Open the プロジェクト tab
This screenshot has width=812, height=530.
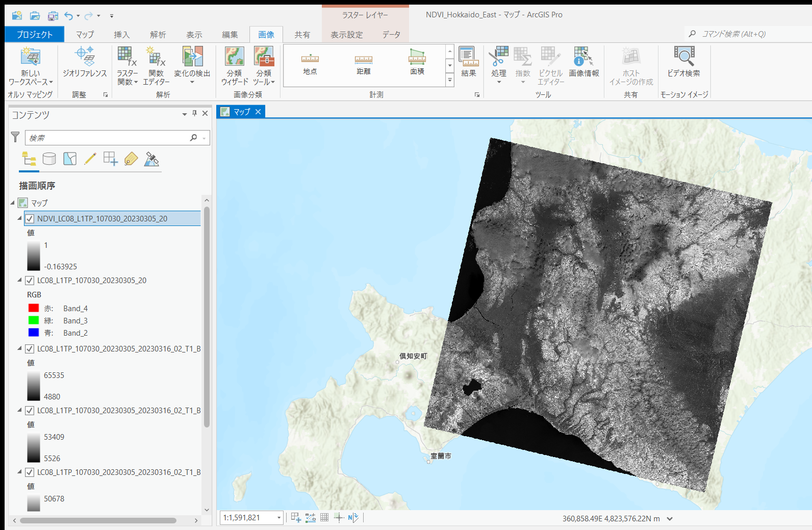35,34
